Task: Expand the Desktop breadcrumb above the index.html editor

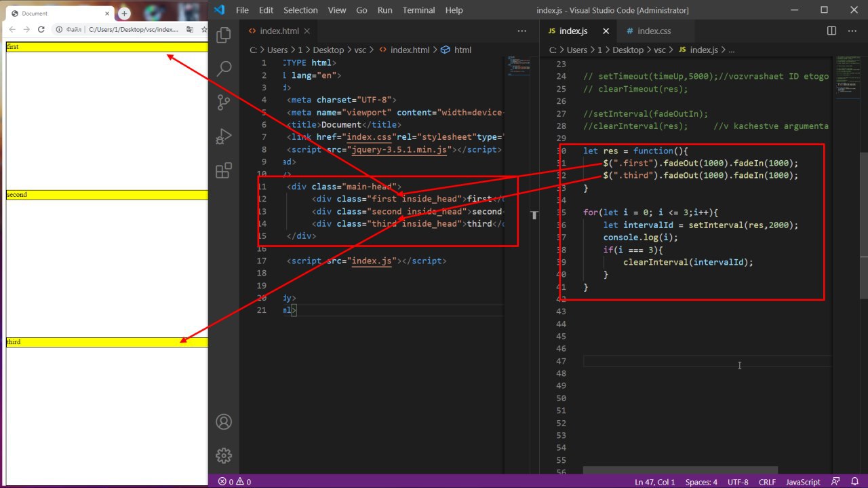Action: [x=328, y=50]
